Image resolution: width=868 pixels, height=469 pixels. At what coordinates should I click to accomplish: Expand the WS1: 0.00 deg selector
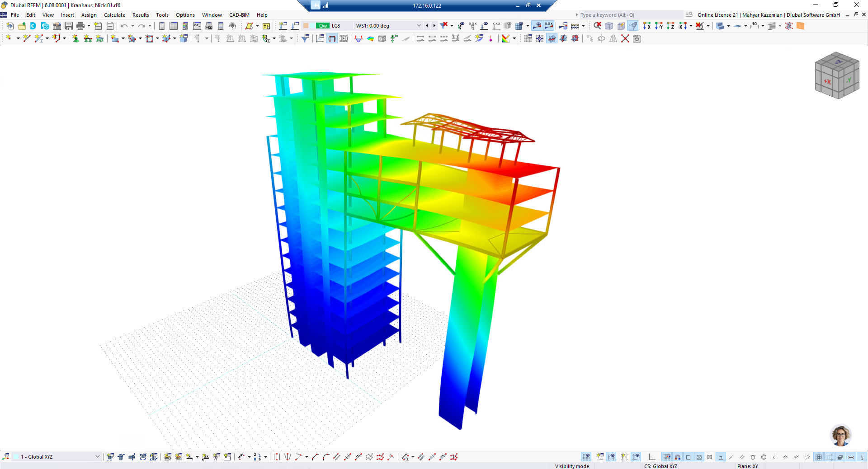click(419, 26)
